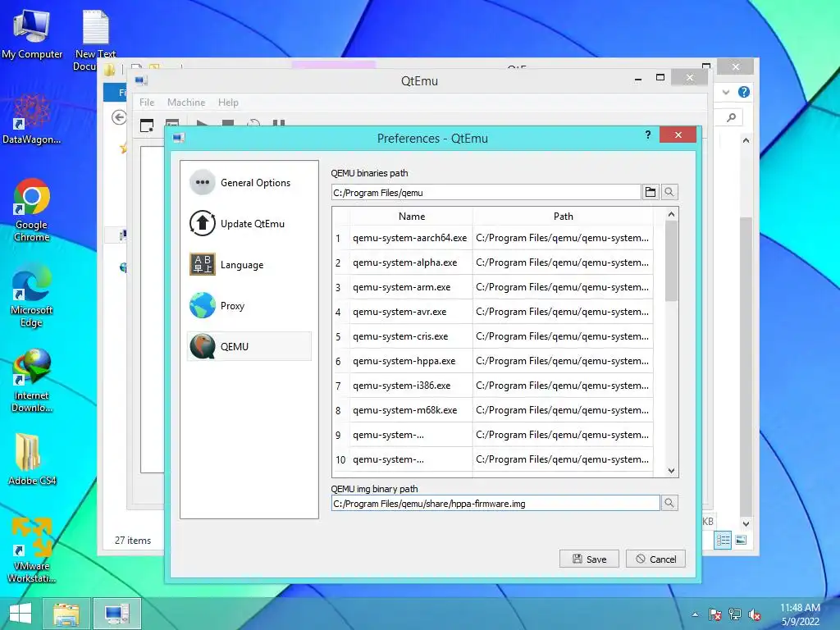Minimize the QtEmu window
840x630 pixels.
tap(638, 79)
